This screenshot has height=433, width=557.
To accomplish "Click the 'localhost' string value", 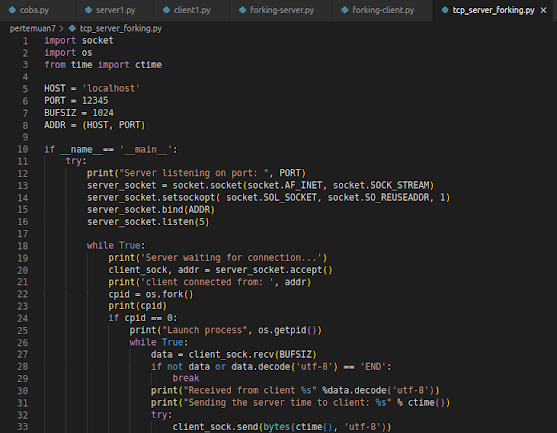I will pos(111,88).
